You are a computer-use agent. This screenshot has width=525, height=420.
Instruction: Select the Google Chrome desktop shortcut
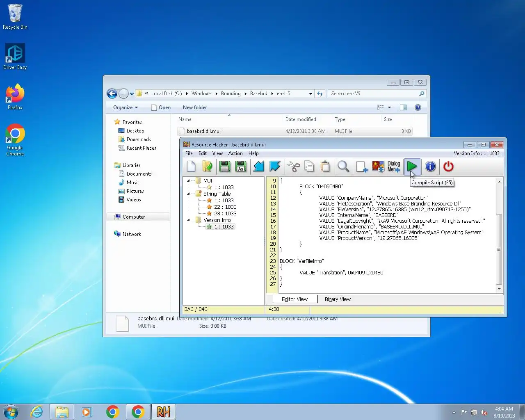click(15, 140)
